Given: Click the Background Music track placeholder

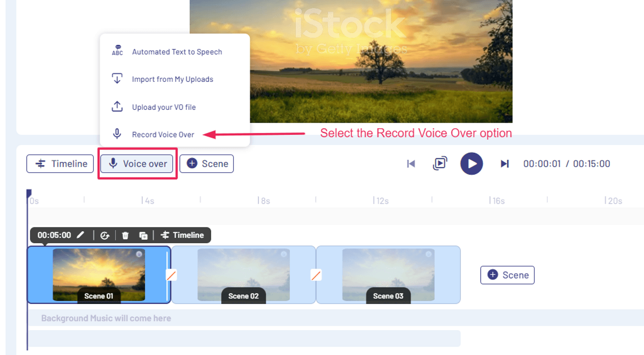Looking at the screenshot, I should coord(336,318).
